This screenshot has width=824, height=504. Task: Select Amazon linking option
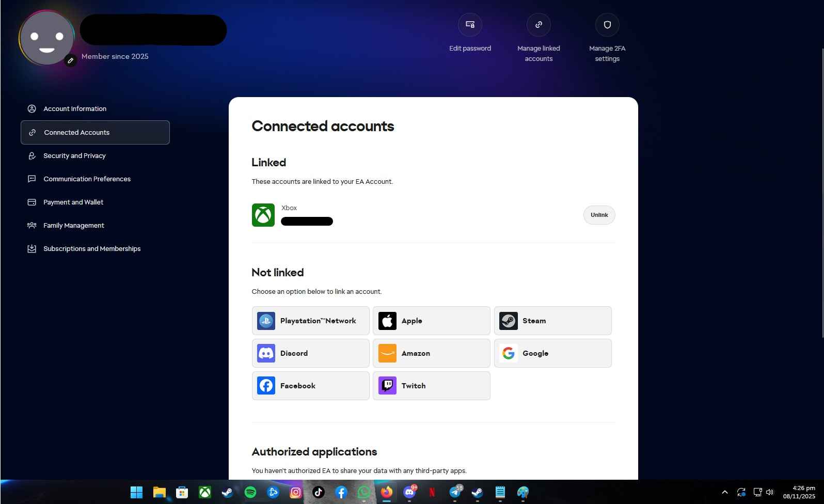431,353
